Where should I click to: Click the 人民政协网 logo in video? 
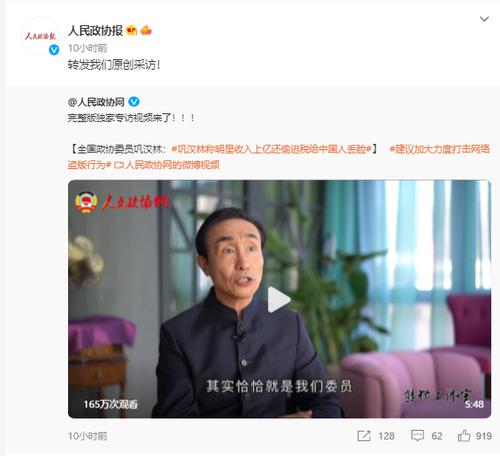pos(122,202)
